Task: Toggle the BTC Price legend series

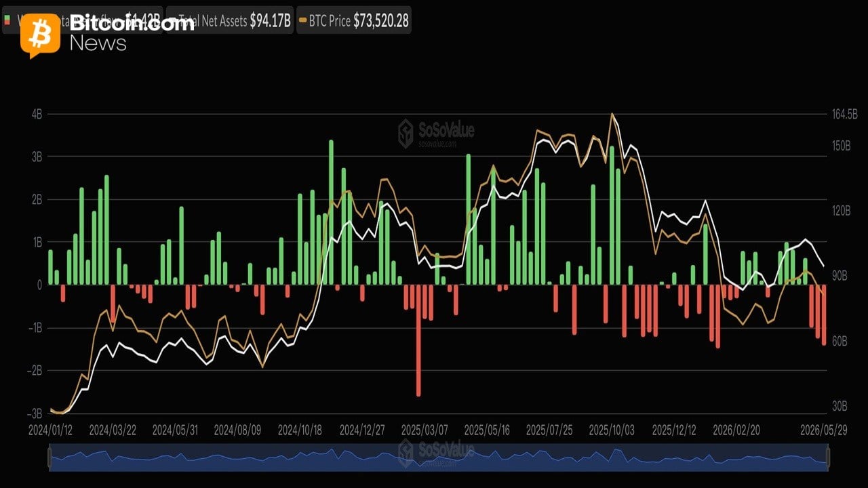Action: click(354, 21)
